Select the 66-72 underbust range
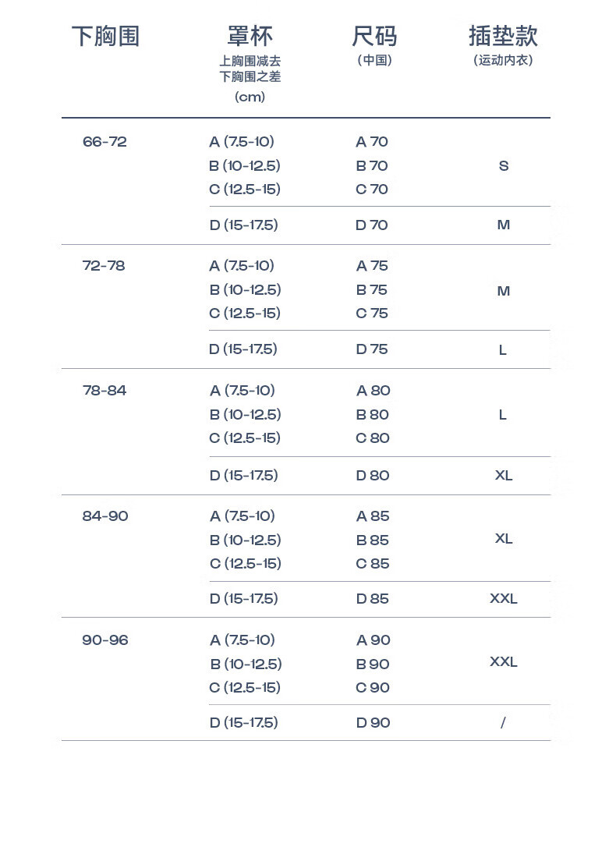 click(104, 142)
